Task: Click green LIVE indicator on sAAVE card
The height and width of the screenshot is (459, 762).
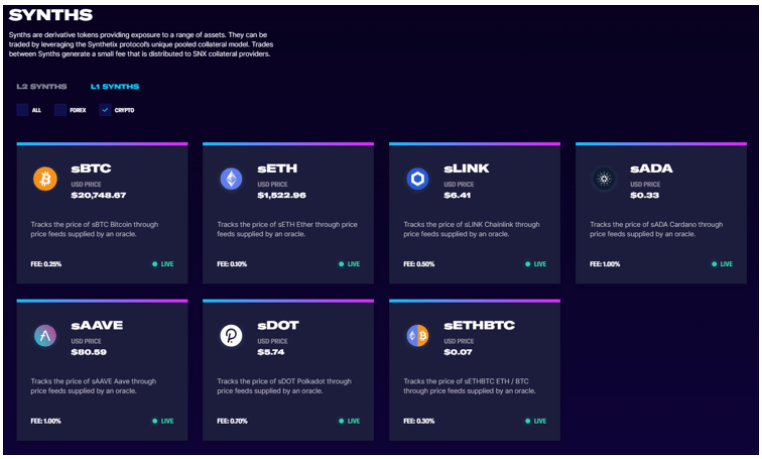Action: (163, 421)
